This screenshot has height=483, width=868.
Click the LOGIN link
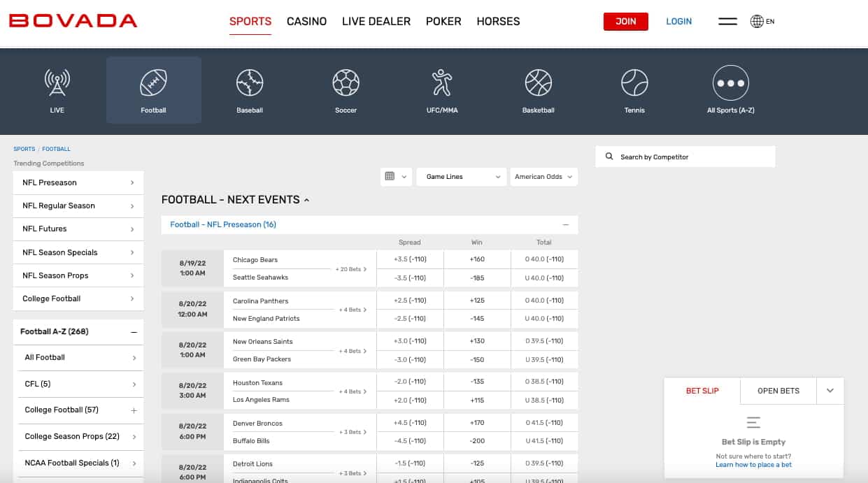678,22
